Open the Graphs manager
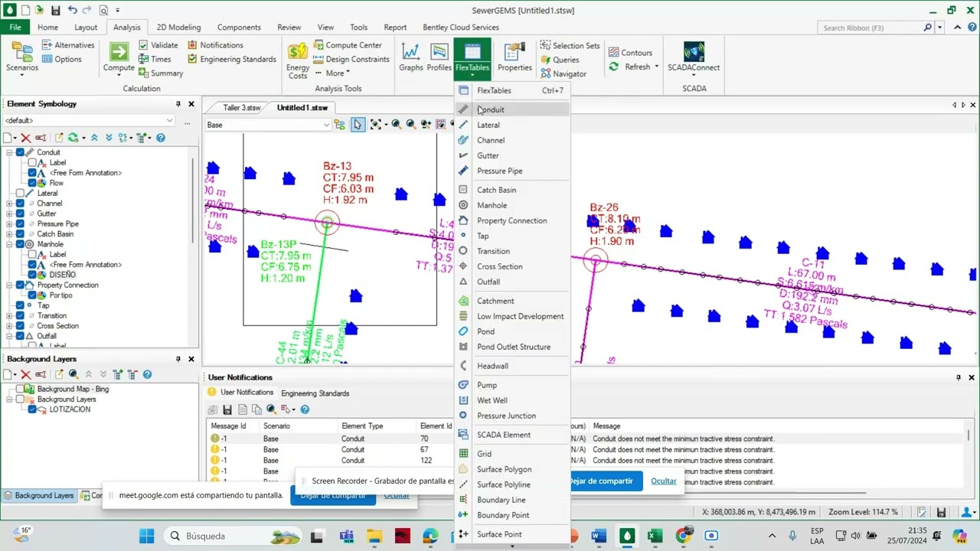 tap(410, 57)
